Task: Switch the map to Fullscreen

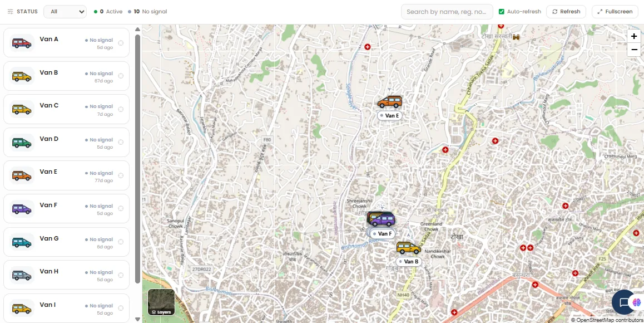Action: point(615,12)
